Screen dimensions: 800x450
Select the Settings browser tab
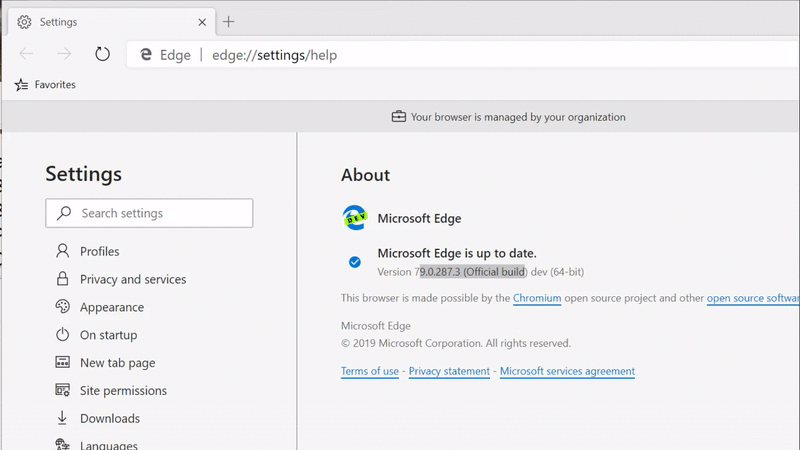click(x=100, y=22)
